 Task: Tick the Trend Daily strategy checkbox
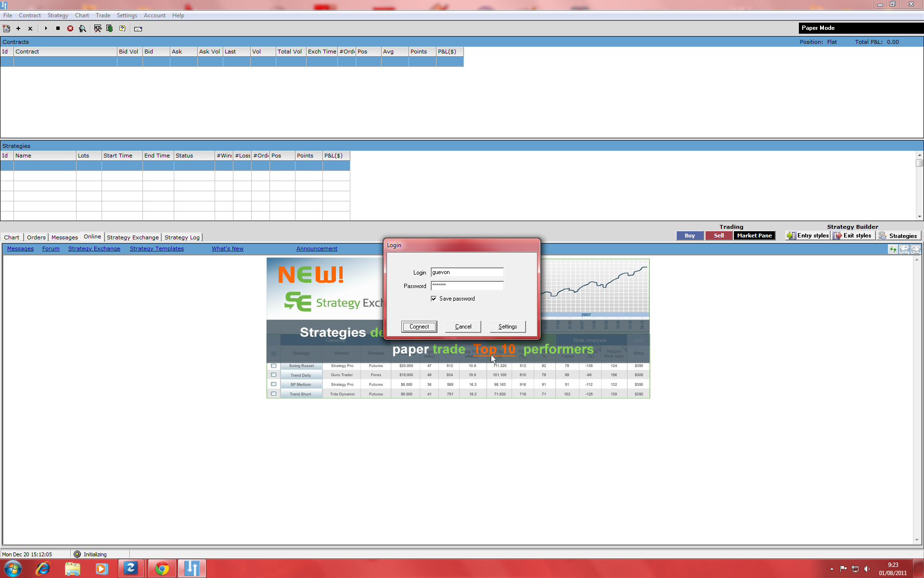coord(273,375)
